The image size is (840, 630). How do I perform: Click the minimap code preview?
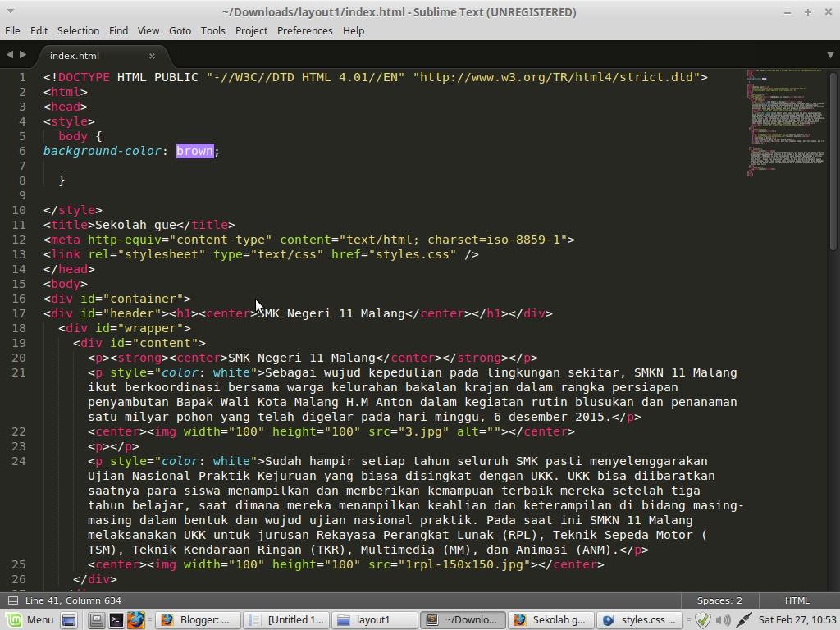click(786, 122)
